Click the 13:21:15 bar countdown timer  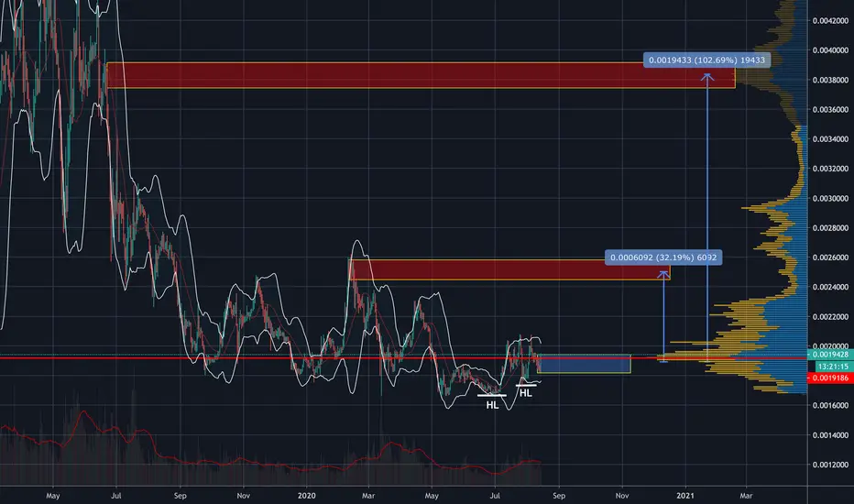(833, 367)
